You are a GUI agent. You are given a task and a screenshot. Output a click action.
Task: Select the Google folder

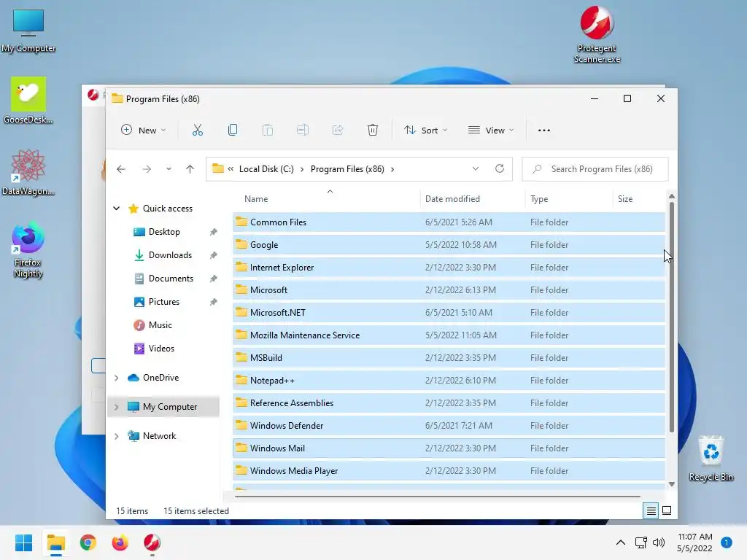click(449, 245)
